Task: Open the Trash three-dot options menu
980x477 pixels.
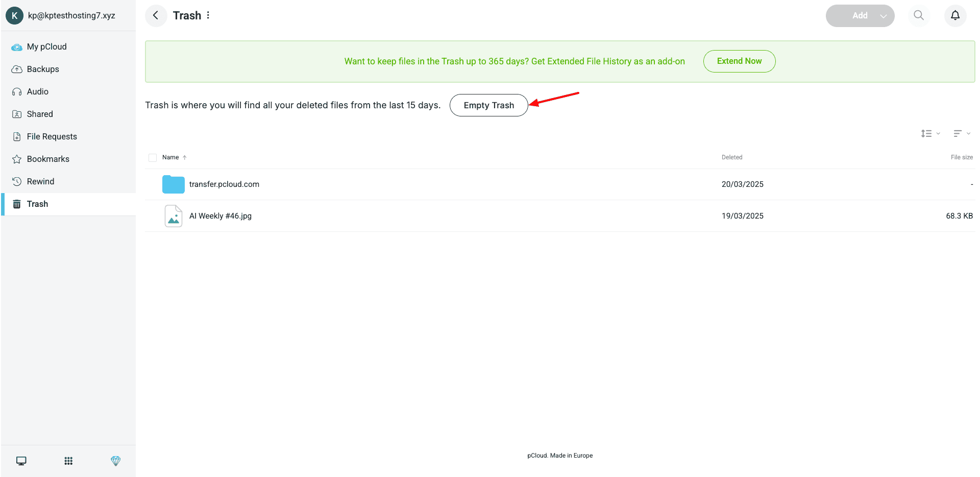Action: point(208,15)
